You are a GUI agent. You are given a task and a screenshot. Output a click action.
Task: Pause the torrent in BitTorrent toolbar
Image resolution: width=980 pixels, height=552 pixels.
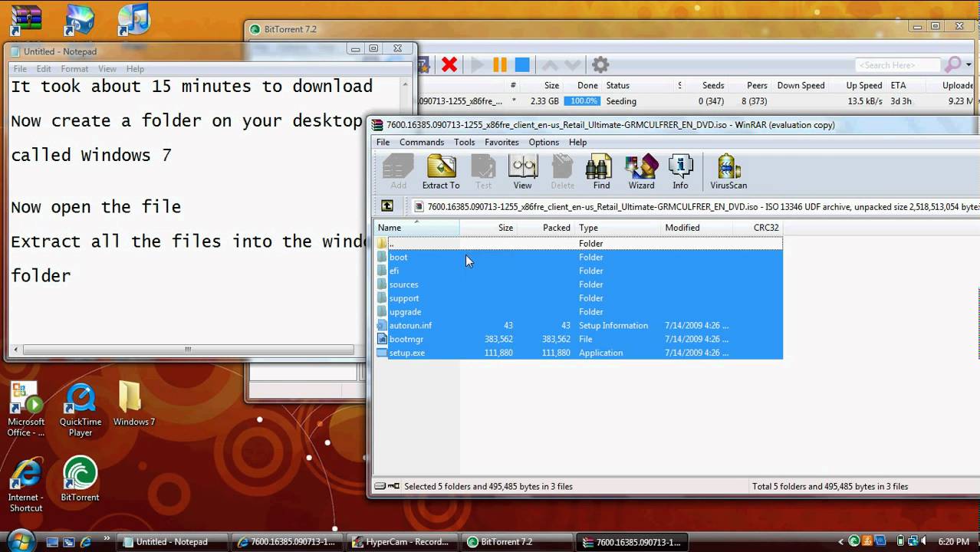coord(499,65)
